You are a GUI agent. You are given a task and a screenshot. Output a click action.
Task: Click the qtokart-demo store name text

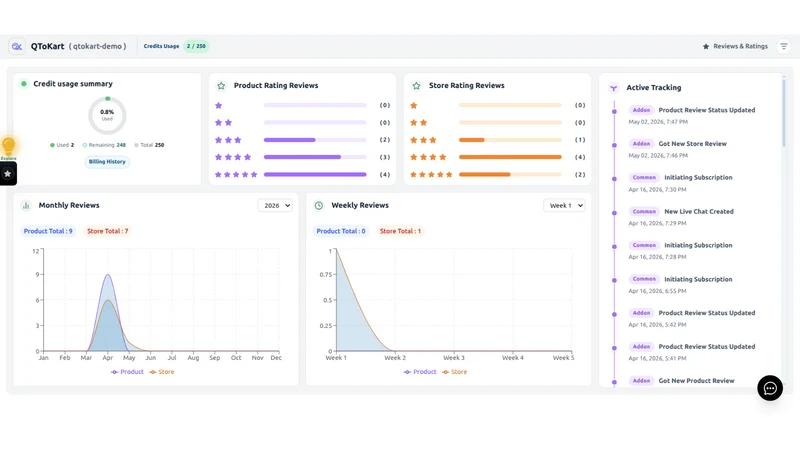(x=97, y=46)
